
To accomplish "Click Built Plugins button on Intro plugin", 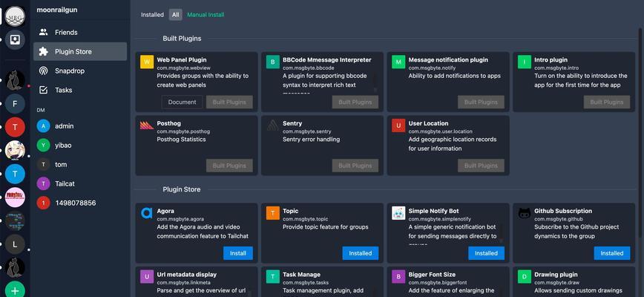I will (x=607, y=102).
